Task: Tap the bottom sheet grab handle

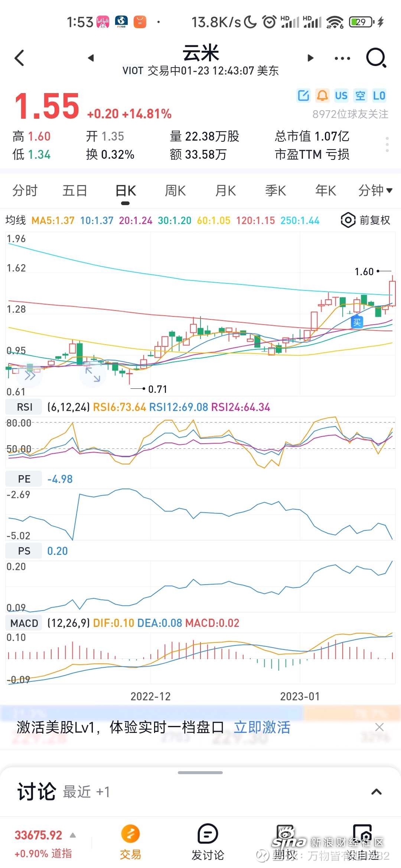Action: 200,772
